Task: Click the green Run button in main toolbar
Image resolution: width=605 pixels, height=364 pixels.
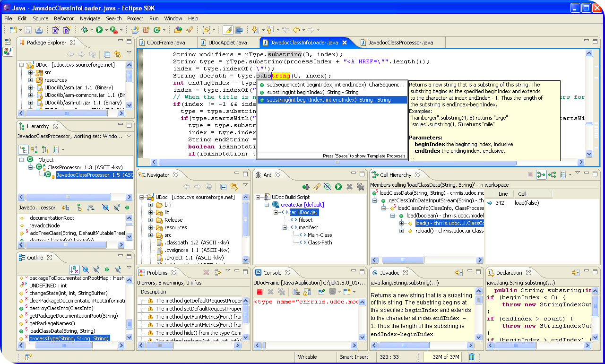Action: (99, 30)
